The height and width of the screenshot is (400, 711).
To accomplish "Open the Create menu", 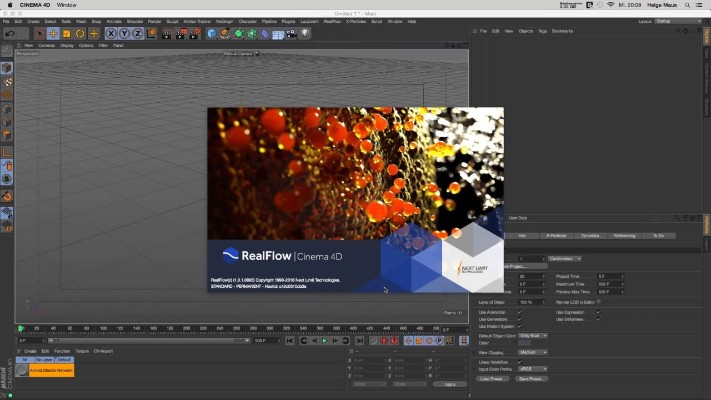I will [x=33, y=21].
